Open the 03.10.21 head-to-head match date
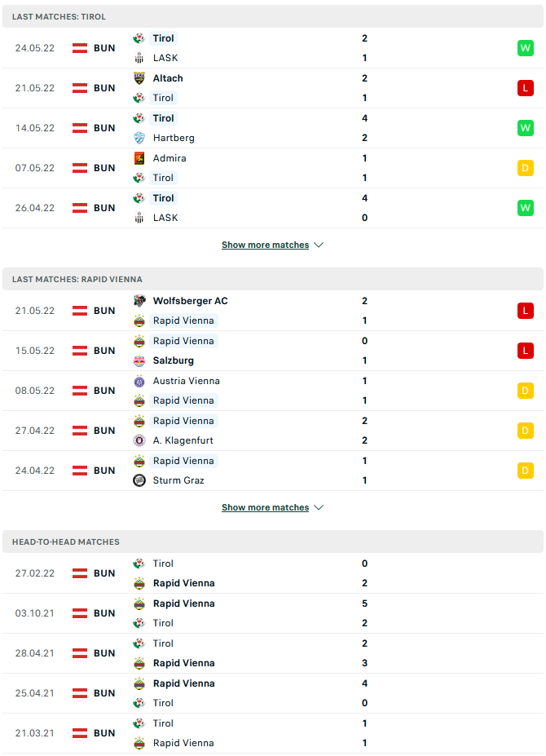546x756 pixels. [34, 613]
